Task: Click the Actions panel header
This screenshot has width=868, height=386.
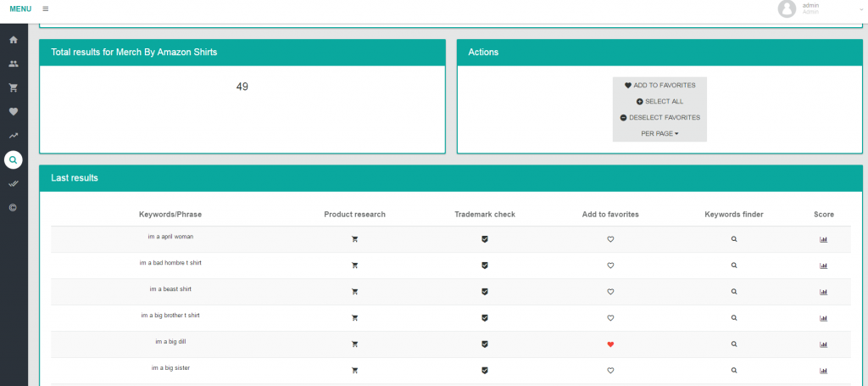Action: pos(659,52)
